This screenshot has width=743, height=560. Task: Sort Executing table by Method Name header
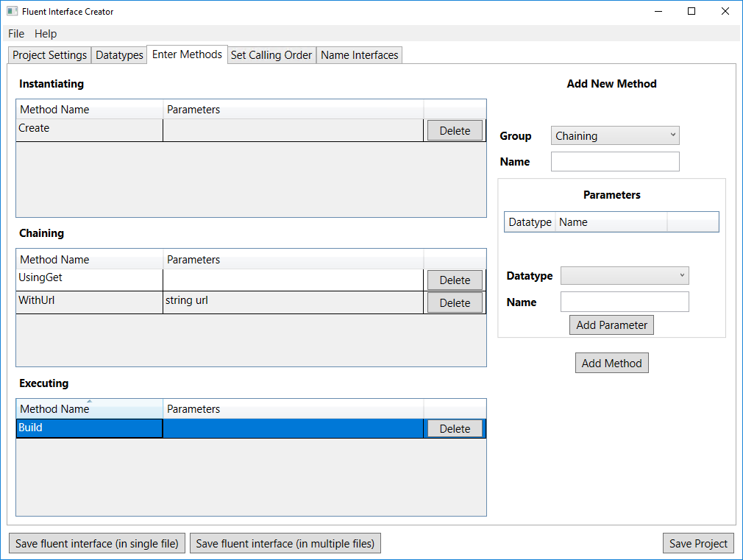[90, 408]
